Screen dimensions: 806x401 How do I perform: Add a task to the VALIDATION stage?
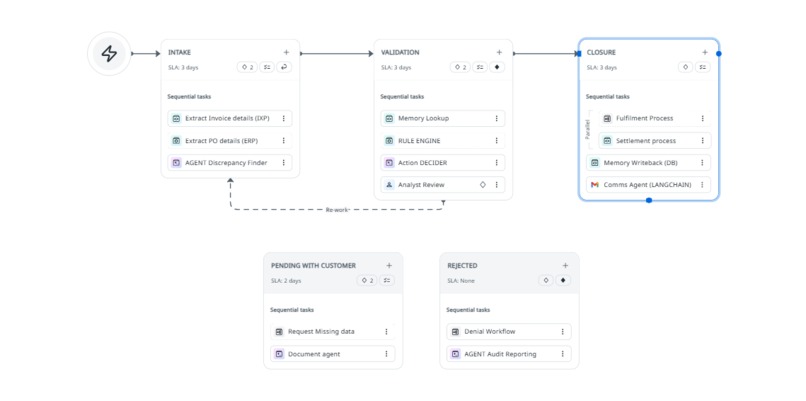(499, 52)
